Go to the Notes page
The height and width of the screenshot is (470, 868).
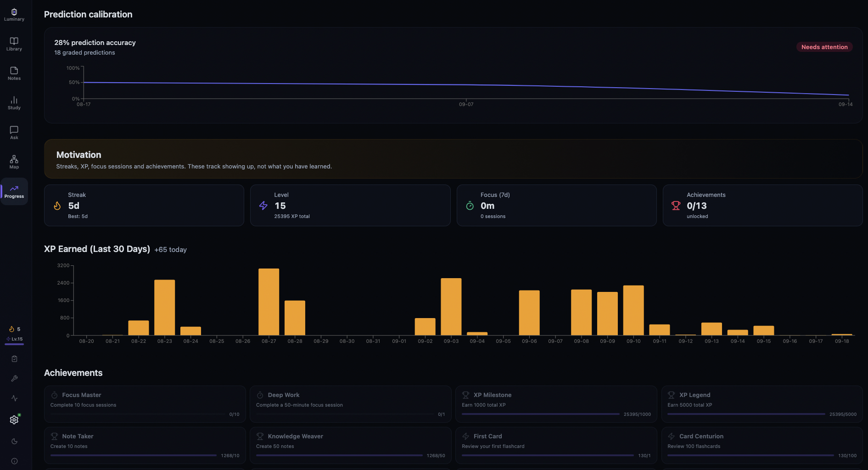(x=14, y=73)
